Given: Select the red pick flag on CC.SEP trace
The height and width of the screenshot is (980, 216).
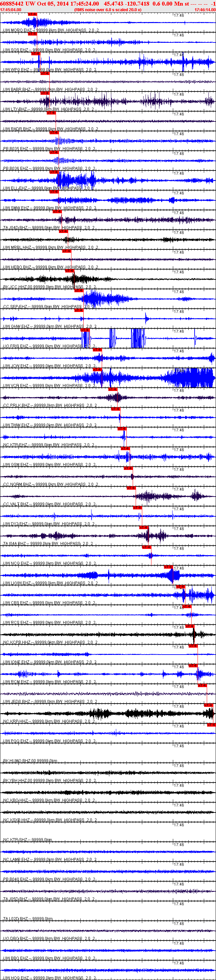Looking at the screenshot, I should tap(79, 291).
